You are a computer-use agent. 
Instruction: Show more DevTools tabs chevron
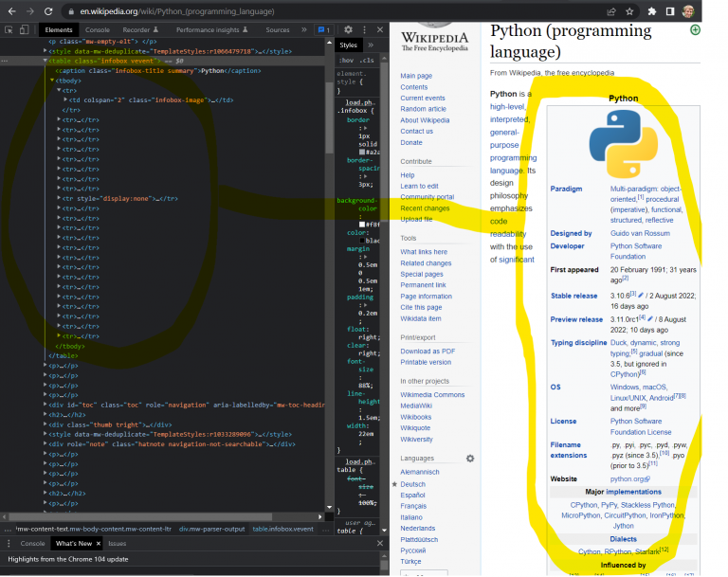304,29
